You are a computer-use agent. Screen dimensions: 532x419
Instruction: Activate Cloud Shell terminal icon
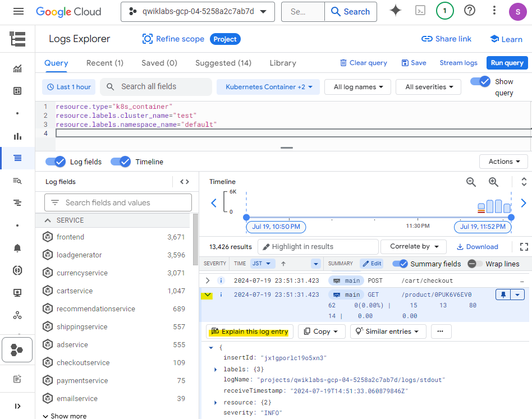(420, 11)
